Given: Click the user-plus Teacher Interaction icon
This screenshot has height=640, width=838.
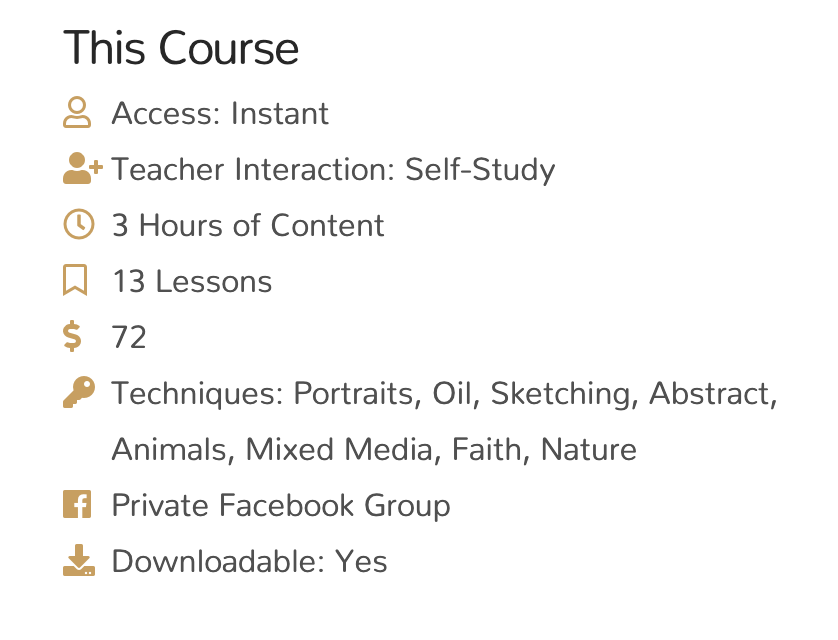Looking at the screenshot, I should click(x=82, y=168).
